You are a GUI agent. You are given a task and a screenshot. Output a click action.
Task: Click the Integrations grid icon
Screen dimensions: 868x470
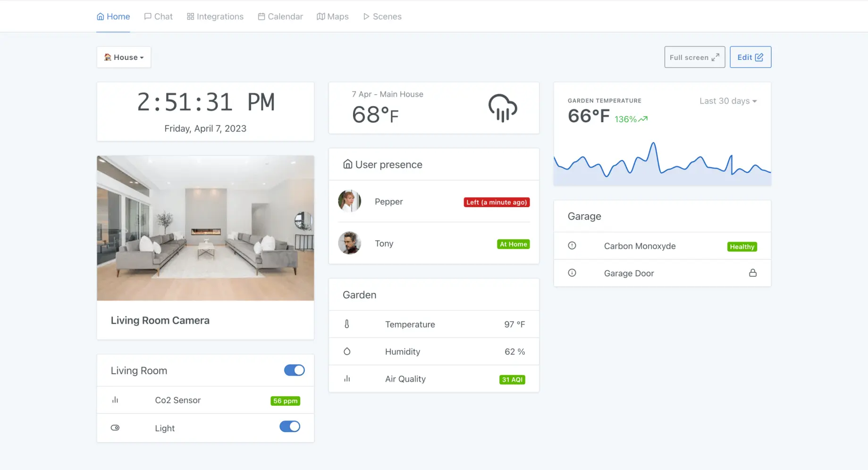190,16
